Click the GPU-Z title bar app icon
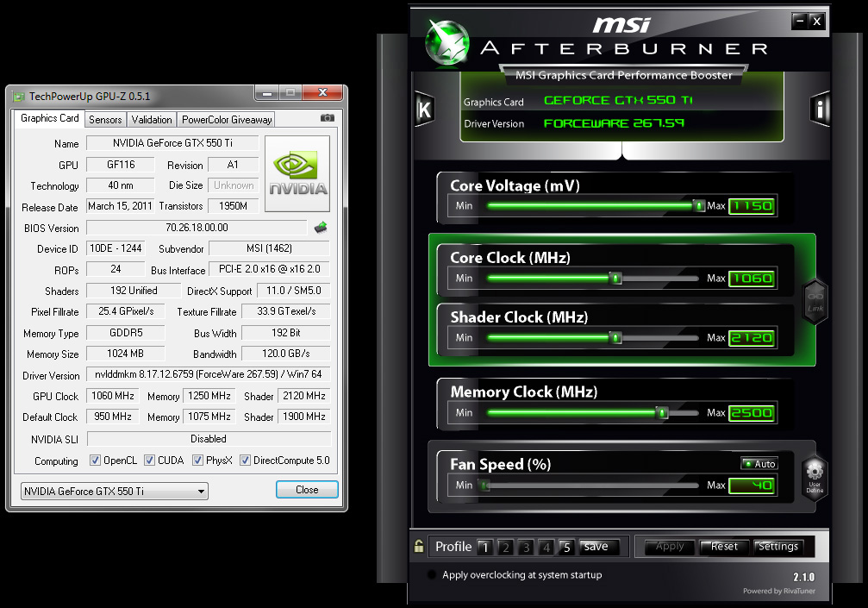 point(19,97)
